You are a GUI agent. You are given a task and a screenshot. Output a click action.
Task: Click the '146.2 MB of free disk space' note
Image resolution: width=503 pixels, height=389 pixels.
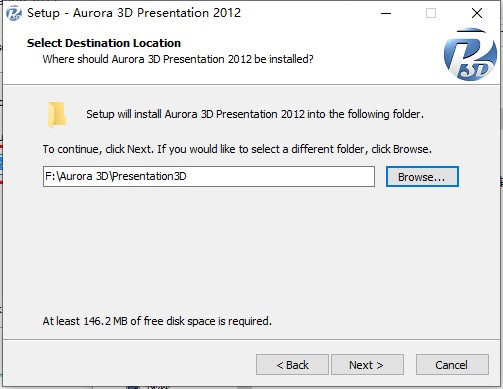[x=157, y=321]
